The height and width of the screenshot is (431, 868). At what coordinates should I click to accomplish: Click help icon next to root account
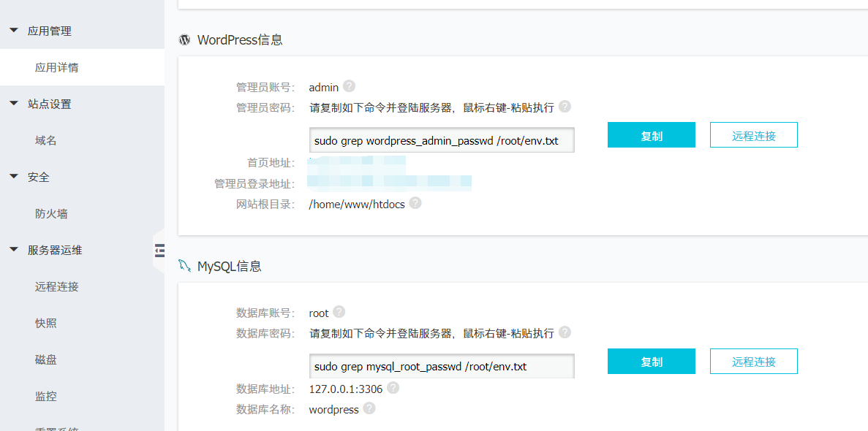click(x=339, y=312)
